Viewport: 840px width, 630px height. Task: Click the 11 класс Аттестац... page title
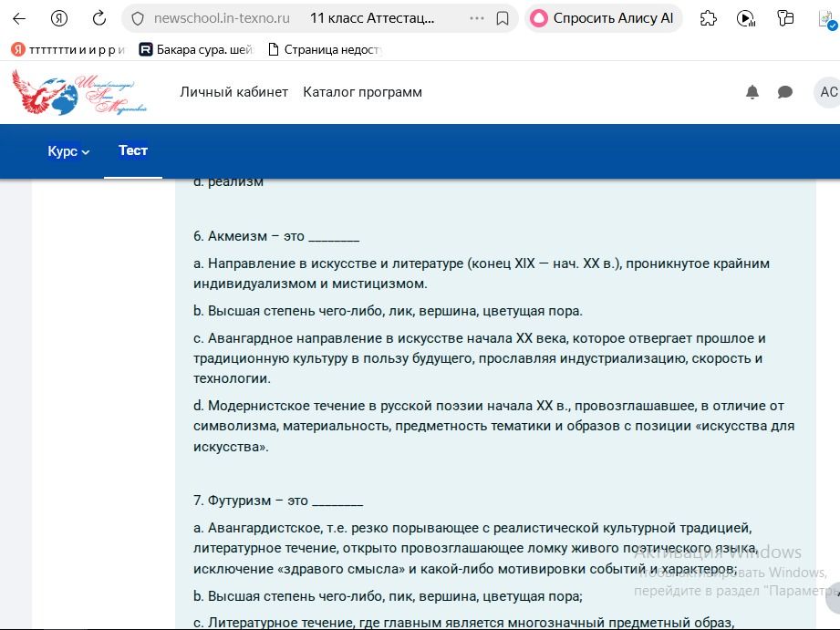pos(372,19)
